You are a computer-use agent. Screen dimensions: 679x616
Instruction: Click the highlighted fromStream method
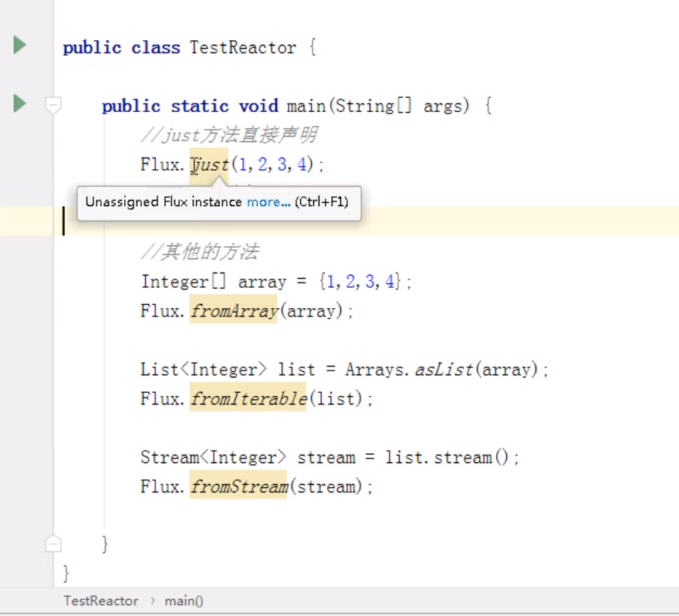pos(238,486)
